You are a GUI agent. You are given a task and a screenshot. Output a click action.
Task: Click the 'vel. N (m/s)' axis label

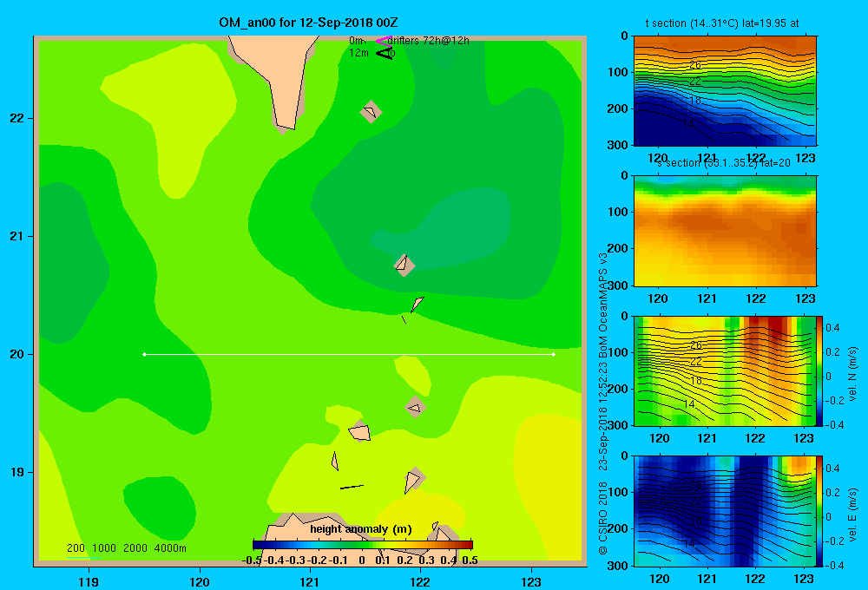[853, 374]
